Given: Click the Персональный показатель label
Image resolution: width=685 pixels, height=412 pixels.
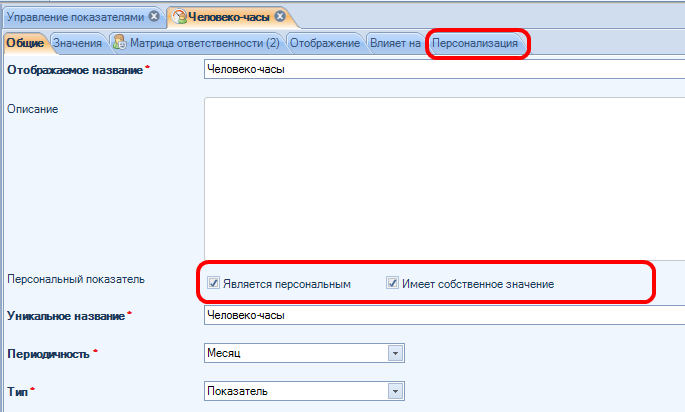Looking at the screenshot, I should click(x=76, y=279).
